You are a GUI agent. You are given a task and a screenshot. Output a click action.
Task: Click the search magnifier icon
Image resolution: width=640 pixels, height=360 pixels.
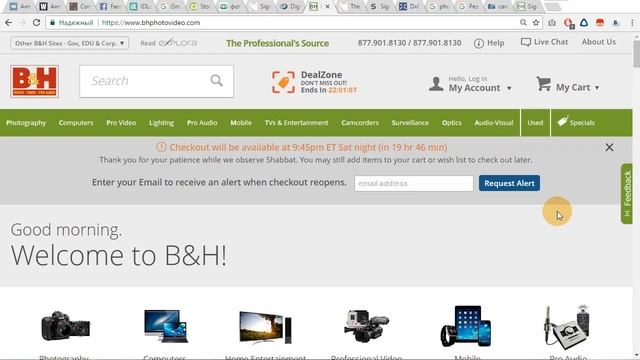[216, 80]
